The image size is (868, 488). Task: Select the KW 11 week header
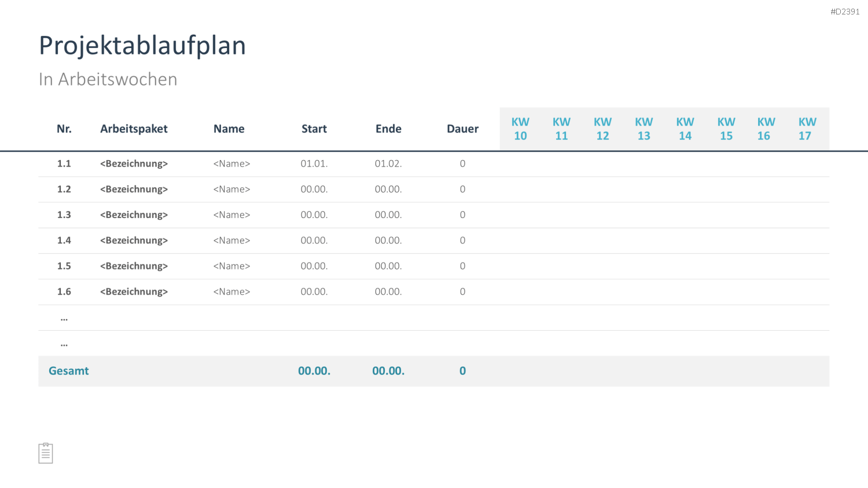pyautogui.click(x=561, y=129)
